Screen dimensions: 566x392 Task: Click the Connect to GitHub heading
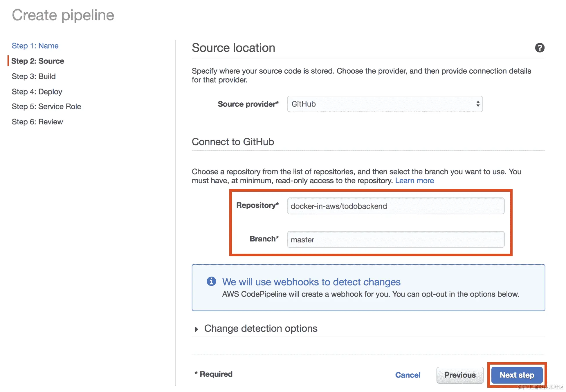[x=233, y=142]
